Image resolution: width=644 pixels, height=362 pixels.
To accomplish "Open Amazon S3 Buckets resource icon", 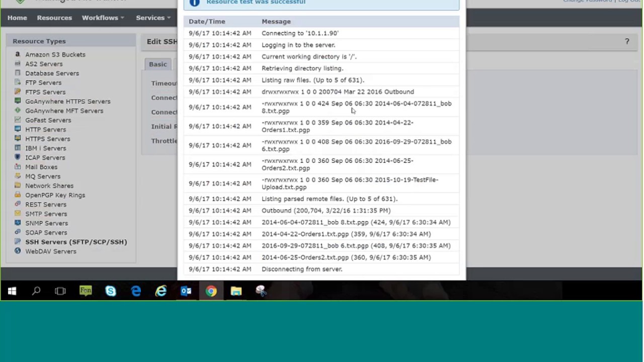I will click(18, 54).
